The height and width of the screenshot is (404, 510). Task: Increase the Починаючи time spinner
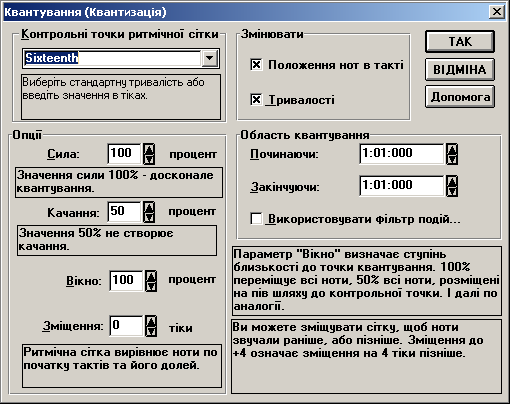coord(452,149)
